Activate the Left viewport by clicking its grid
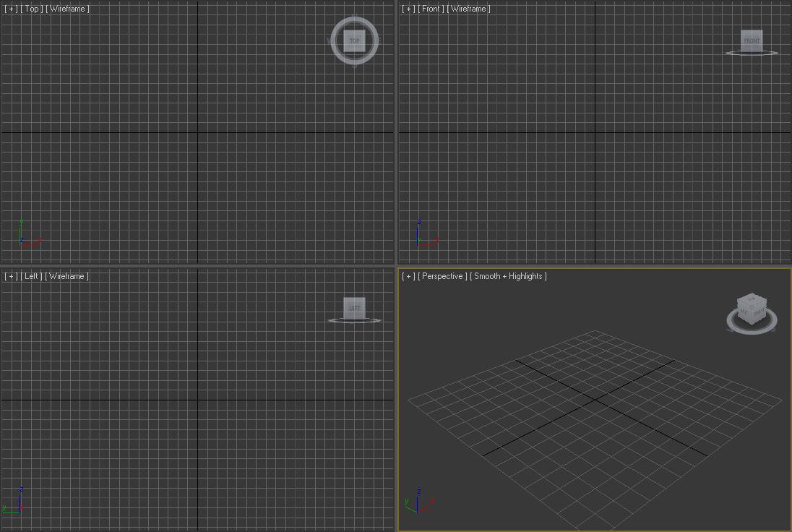 click(x=181, y=398)
